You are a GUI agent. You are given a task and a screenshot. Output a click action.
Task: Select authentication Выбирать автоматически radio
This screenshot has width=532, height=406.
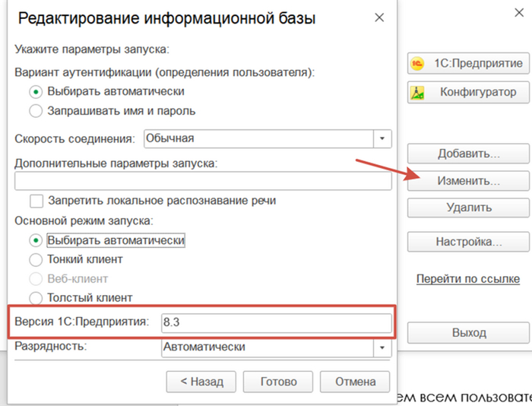(36, 92)
